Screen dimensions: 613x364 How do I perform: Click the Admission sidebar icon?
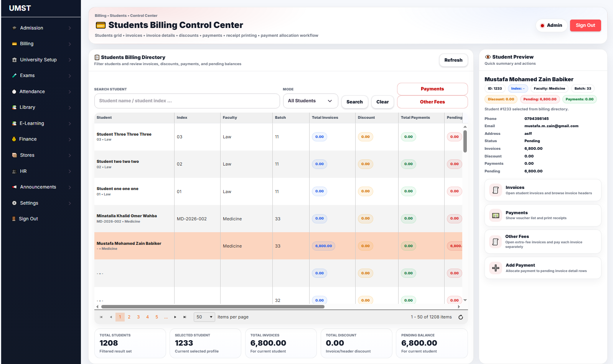pyautogui.click(x=15, y=28)
